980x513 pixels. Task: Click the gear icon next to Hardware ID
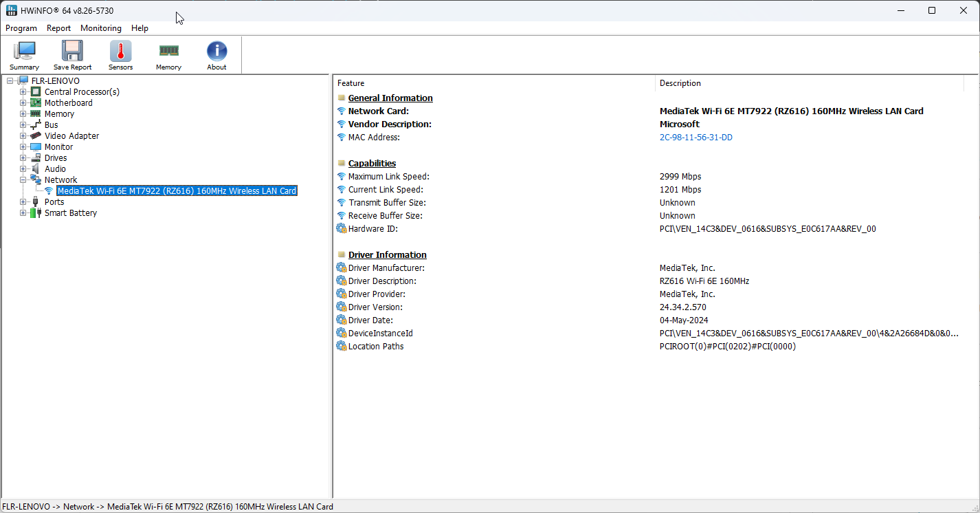341,229
